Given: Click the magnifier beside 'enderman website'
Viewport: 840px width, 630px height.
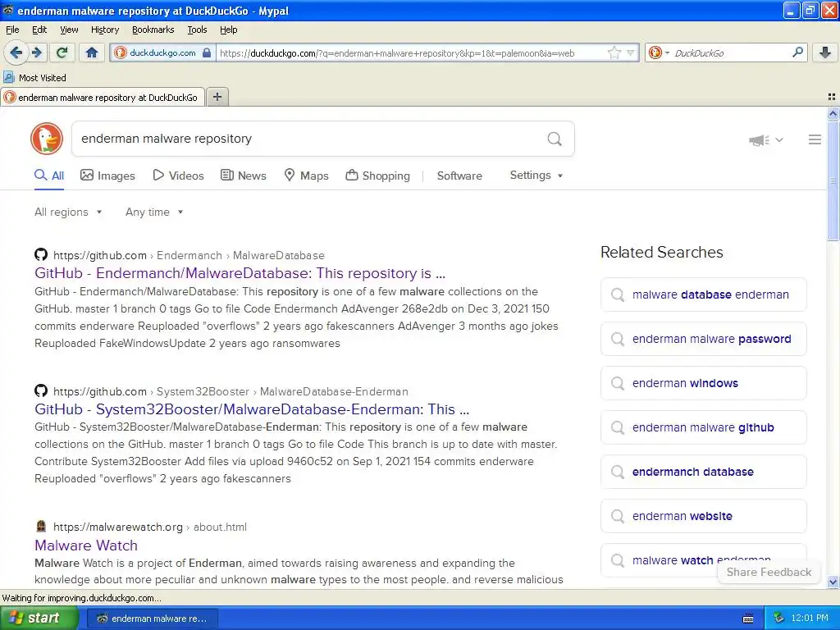Looking at the screenshot, I should (x=618, y=516).
